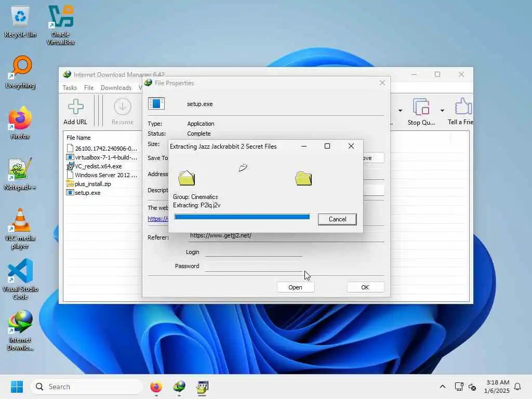Open the Tasks menu

(x=70, y=87)
